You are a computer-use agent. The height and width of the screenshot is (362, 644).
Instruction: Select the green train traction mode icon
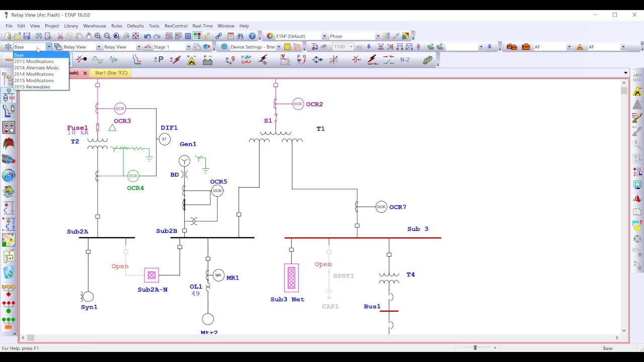[x=428, y=60]
